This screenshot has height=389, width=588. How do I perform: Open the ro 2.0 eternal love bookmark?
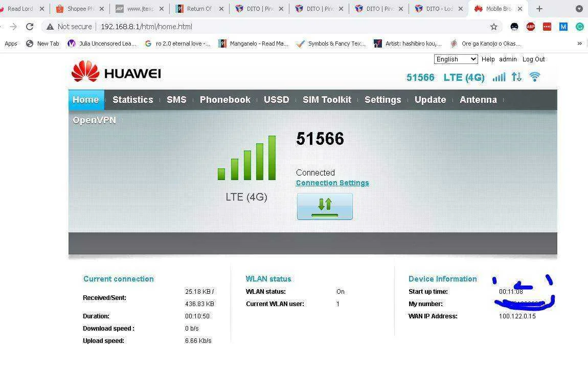[x=177, y=44]
